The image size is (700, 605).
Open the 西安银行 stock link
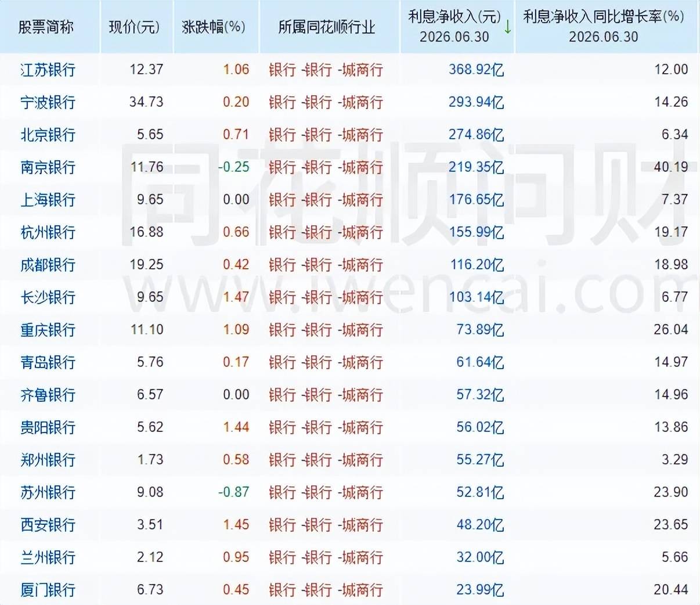(48, 525)
